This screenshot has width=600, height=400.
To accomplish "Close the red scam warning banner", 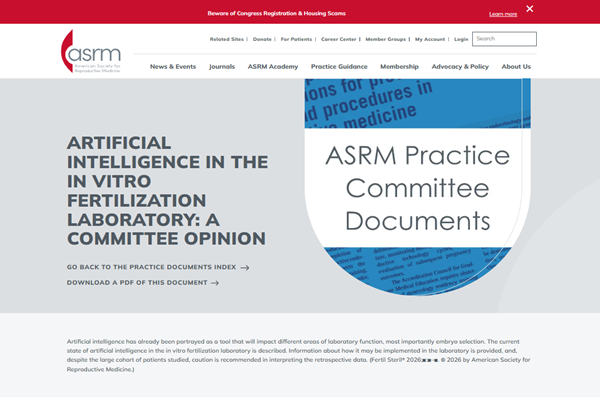I will pyautogui.click(x=530, y=9).
